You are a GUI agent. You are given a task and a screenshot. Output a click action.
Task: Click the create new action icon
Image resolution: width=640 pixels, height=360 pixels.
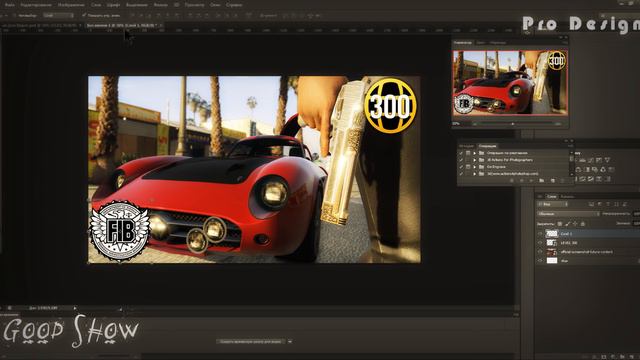pos(553,180)
